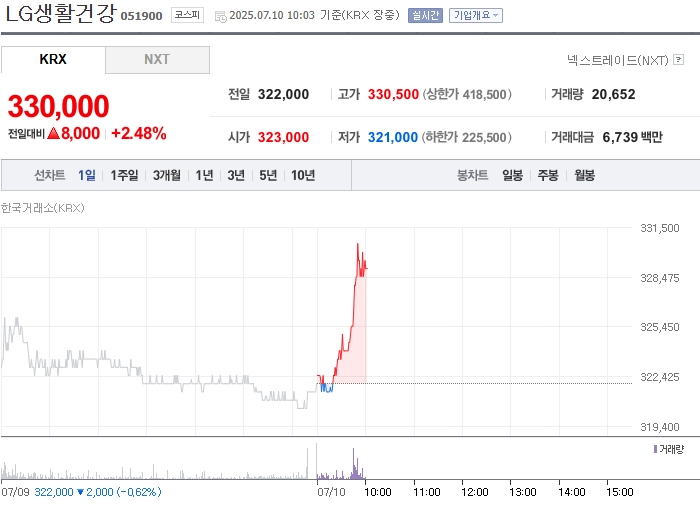Click the 15:00 time axis label
This screenshot has height=515, width=700.
tap(620, 492)
